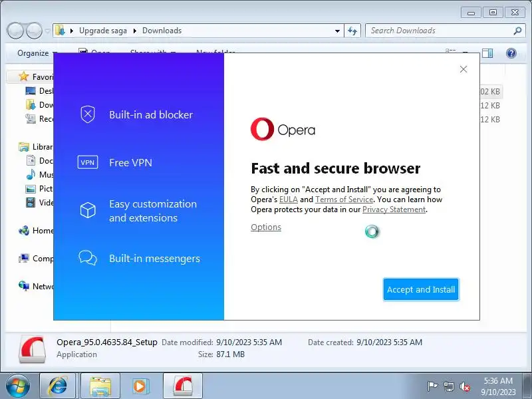This screenshot has width=532, height=399.
Task: Open the recent pages dropdown arrow
Action: point(47,31)
